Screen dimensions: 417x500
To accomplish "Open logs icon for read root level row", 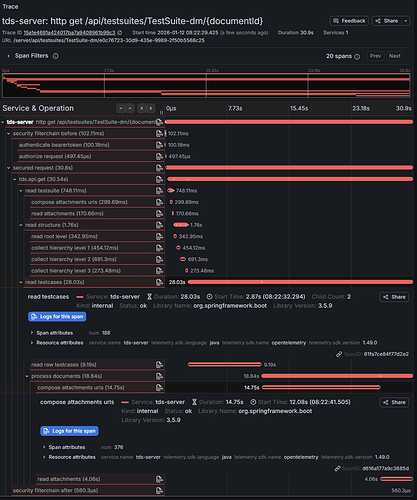I will click(159, 236).
